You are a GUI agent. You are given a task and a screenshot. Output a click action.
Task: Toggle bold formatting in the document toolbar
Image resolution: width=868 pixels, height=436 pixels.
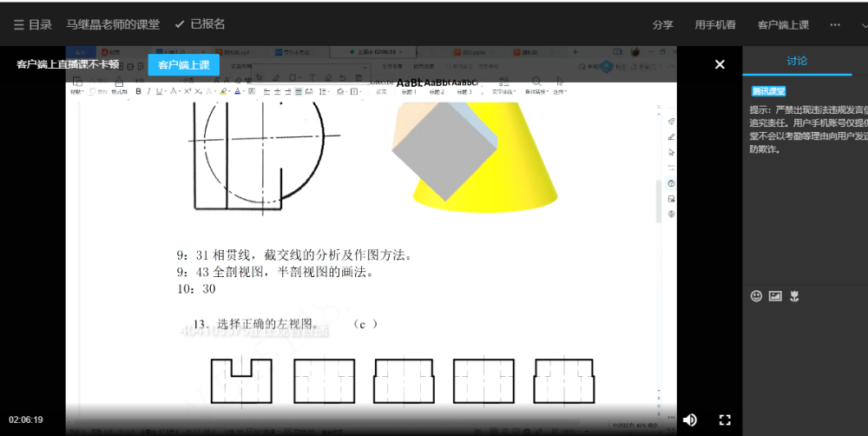138,91
